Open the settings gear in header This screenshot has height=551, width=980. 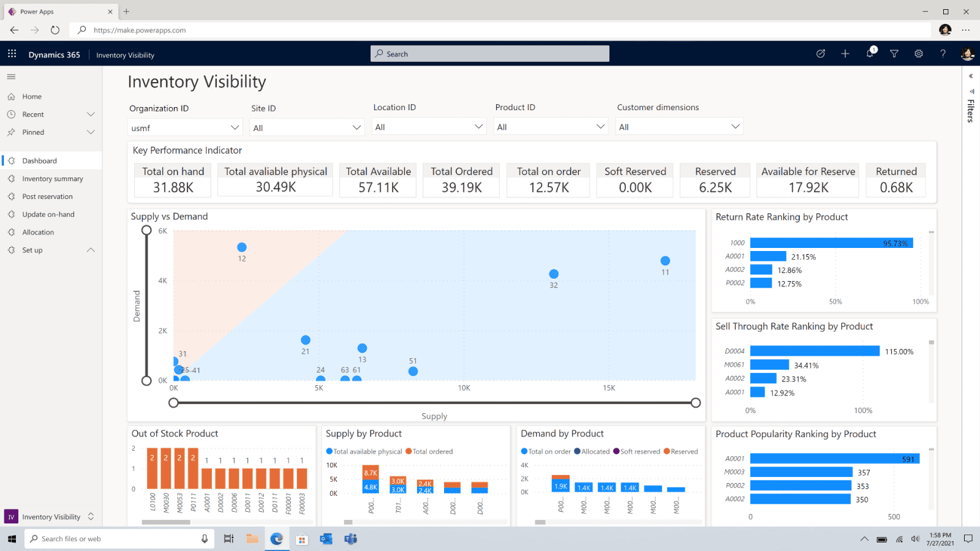(x=919, y=54)
